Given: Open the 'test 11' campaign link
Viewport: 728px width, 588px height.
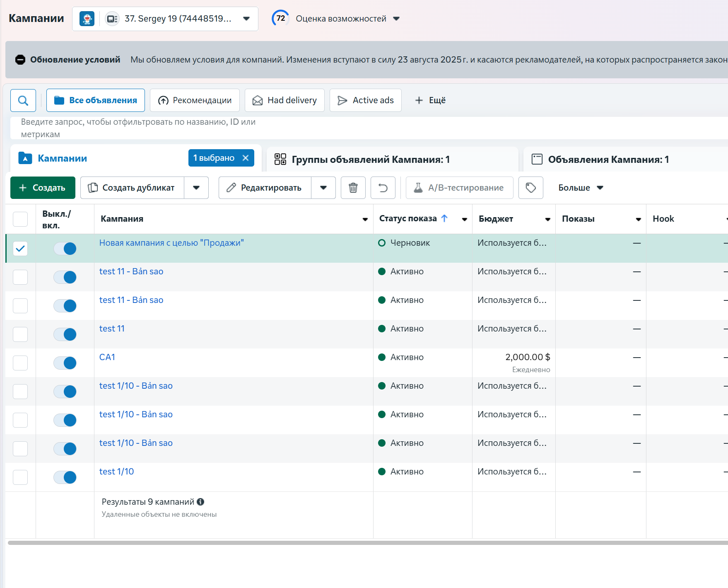Looking at the screenshot, I should [x=112, y=329].
